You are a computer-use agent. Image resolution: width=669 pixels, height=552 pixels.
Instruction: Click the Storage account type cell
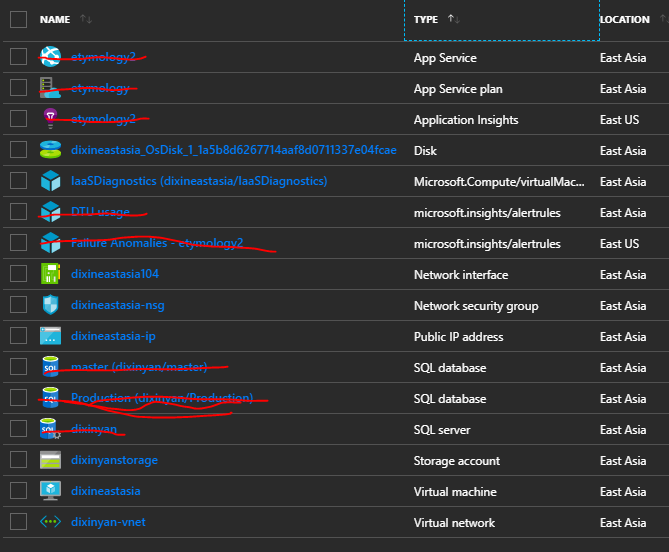[457, 461]
